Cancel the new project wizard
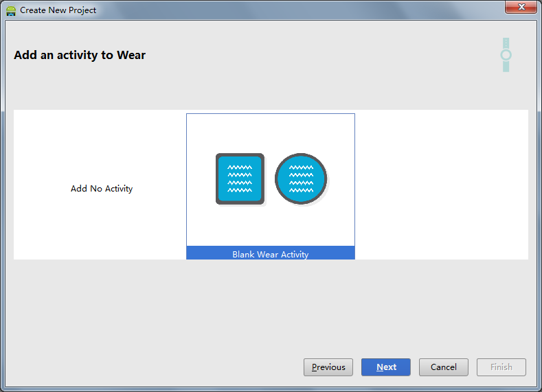 (444, 367)
